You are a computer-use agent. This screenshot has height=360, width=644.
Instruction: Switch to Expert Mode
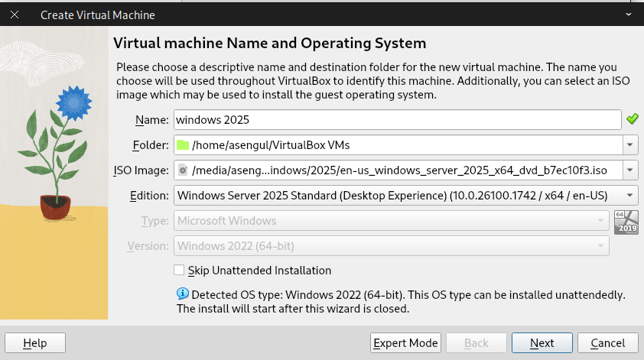[x=405, y=342]
